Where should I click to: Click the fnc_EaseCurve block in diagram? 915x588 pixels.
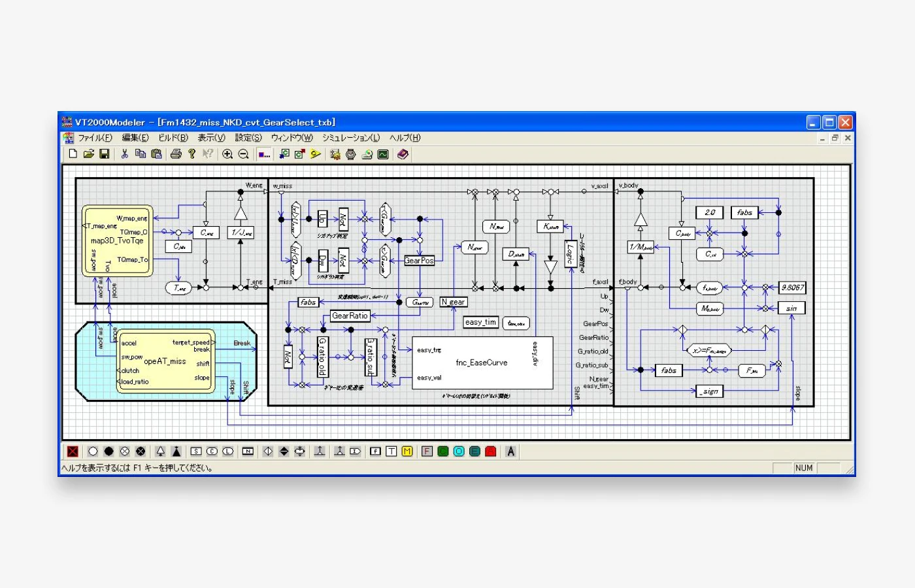482,363
